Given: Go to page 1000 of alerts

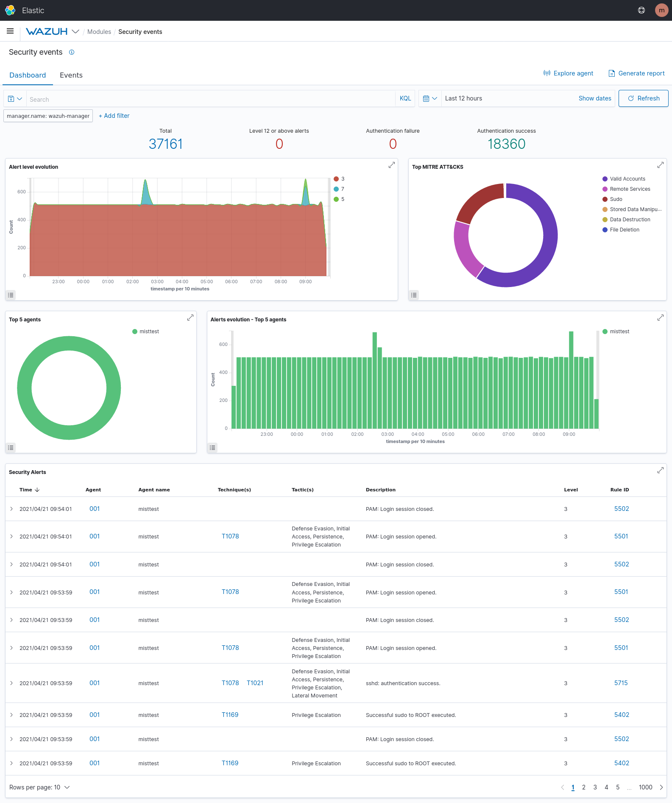Looking at the screenshot, I should (645, 787).
